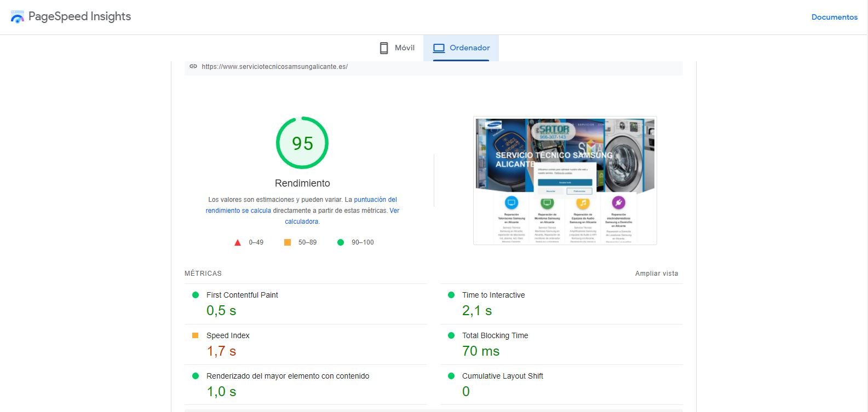This screenshot has width=868, height=412.
Task: Select the Ordenador tab
Action: 461,48
